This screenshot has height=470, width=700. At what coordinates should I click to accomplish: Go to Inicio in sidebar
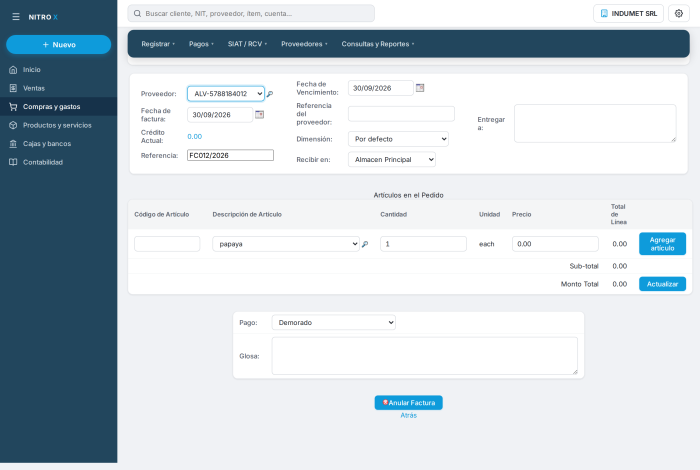(58, 70)
